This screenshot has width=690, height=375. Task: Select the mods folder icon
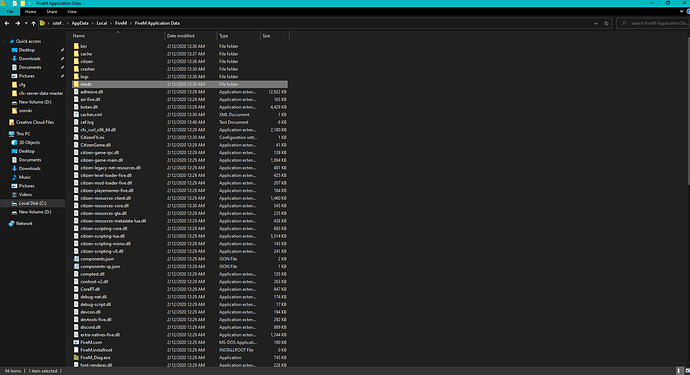coord(76,84)
